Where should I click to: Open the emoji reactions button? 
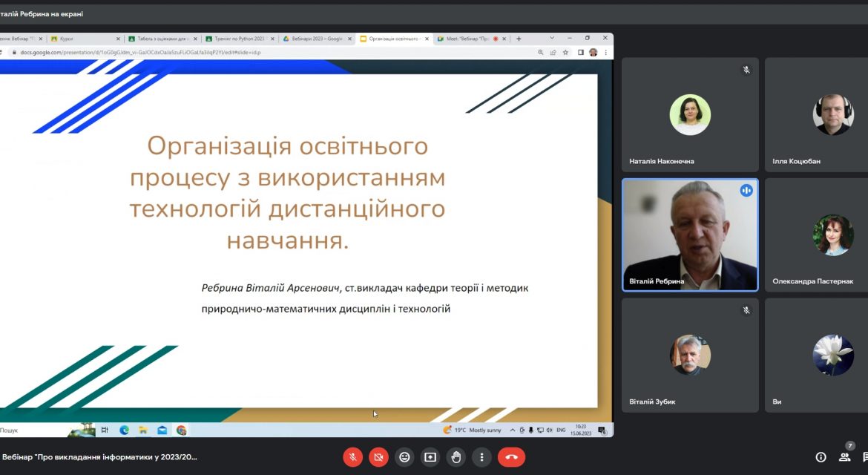pyautogui.click(x=404, y=457)
